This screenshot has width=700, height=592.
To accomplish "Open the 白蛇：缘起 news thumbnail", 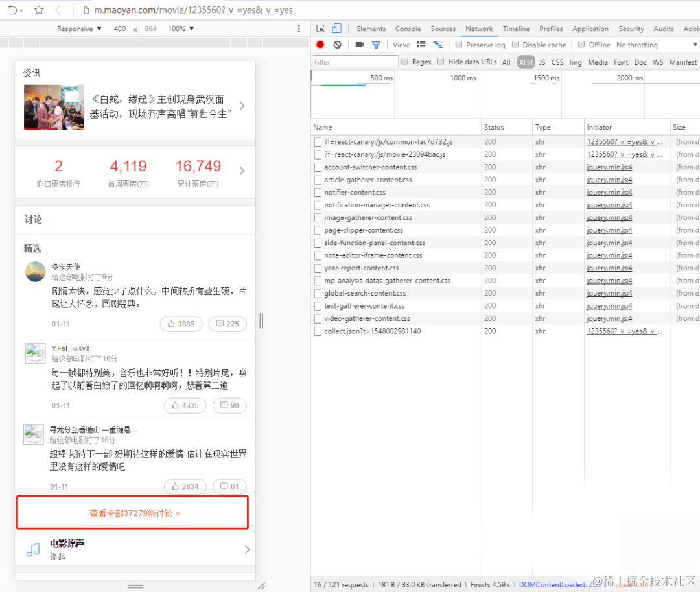I will click(54, 107).
